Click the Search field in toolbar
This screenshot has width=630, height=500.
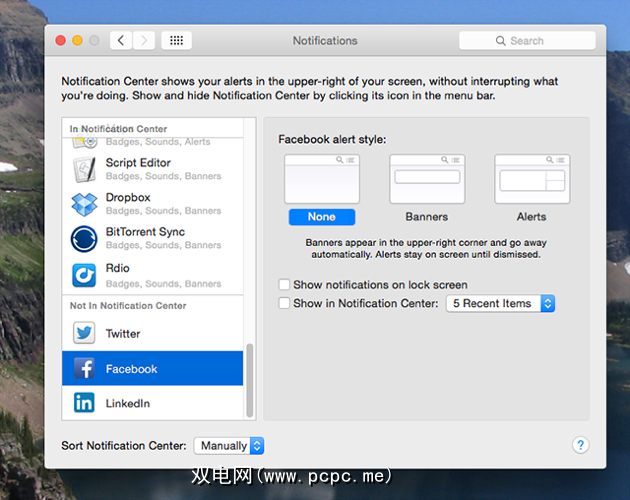pos(527,41)
